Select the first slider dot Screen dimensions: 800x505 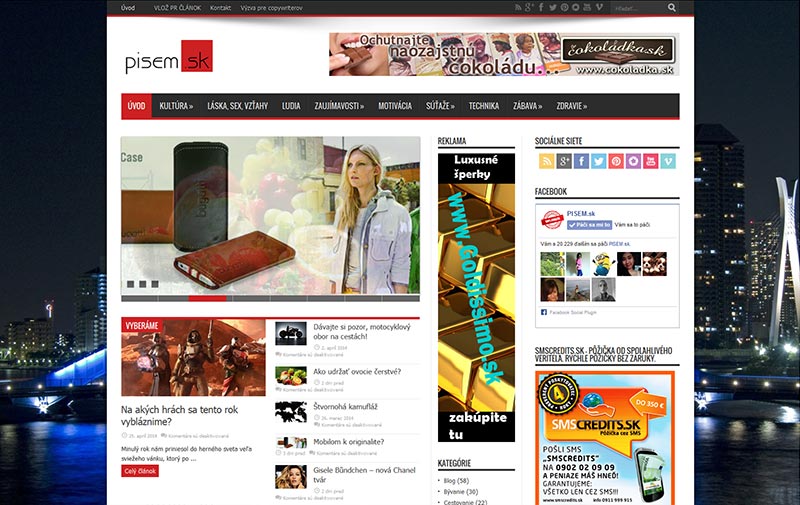coord(131,284)
